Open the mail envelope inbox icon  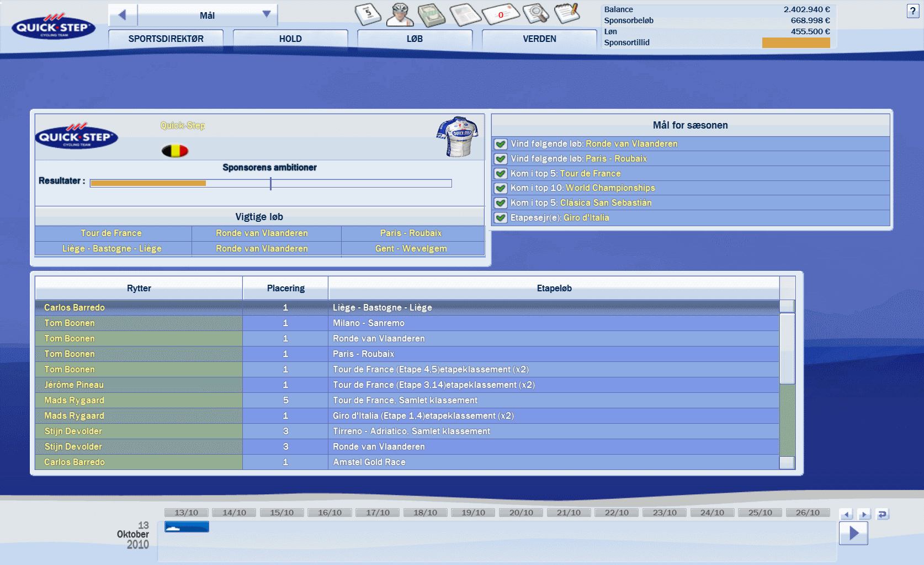[x=500, y=14]
